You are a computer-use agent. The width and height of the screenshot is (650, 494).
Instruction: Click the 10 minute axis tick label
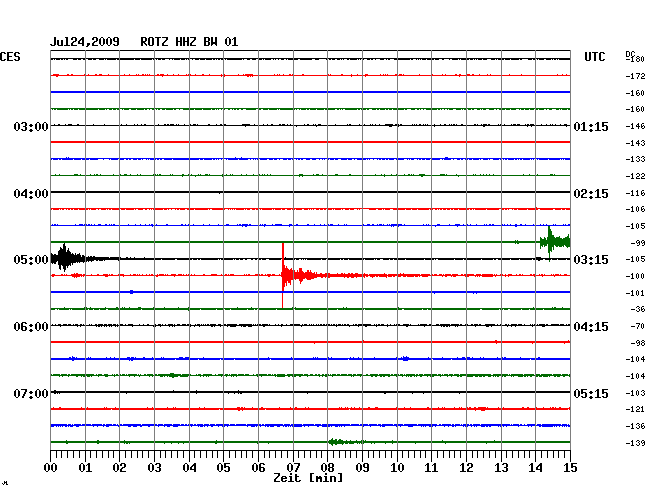coord(397,468)
